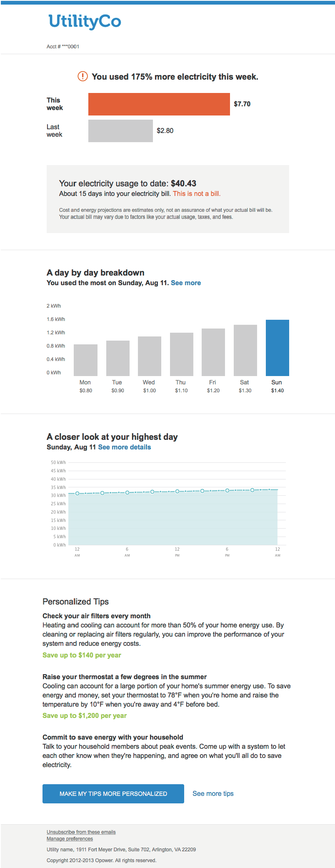Click the usage-to-date amount '$40.43'
The width and height of the screenshot is (335, 868).
pos(183,183)
